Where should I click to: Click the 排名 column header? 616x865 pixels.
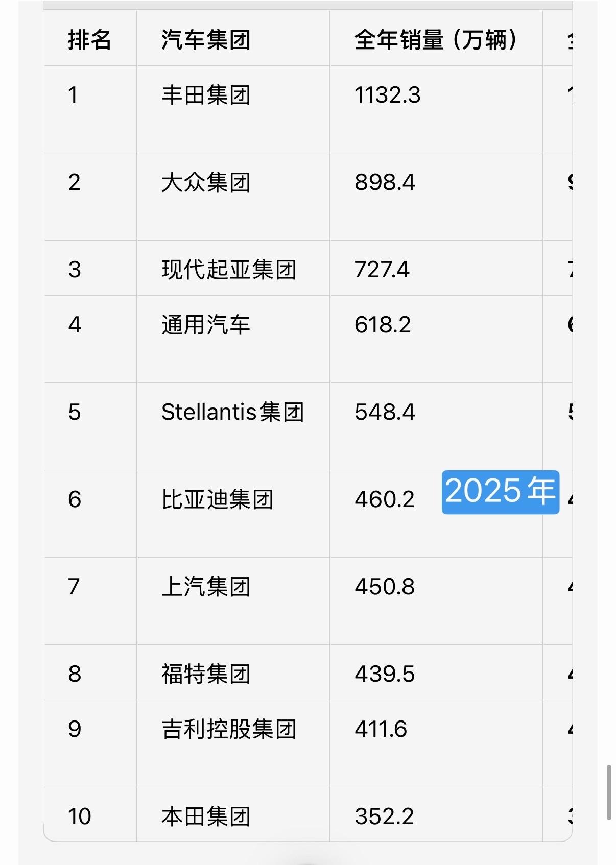90,39
